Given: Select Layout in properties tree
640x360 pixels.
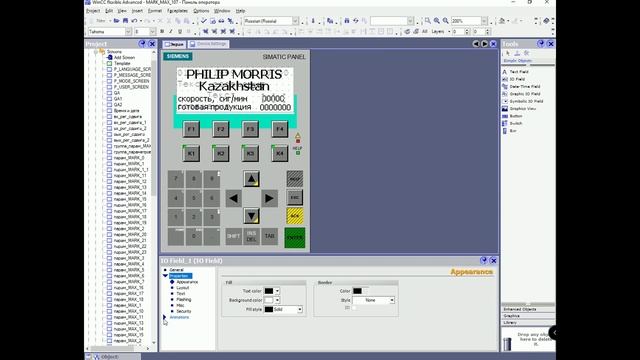Looking at the screenshot, I should pos(182,288).
